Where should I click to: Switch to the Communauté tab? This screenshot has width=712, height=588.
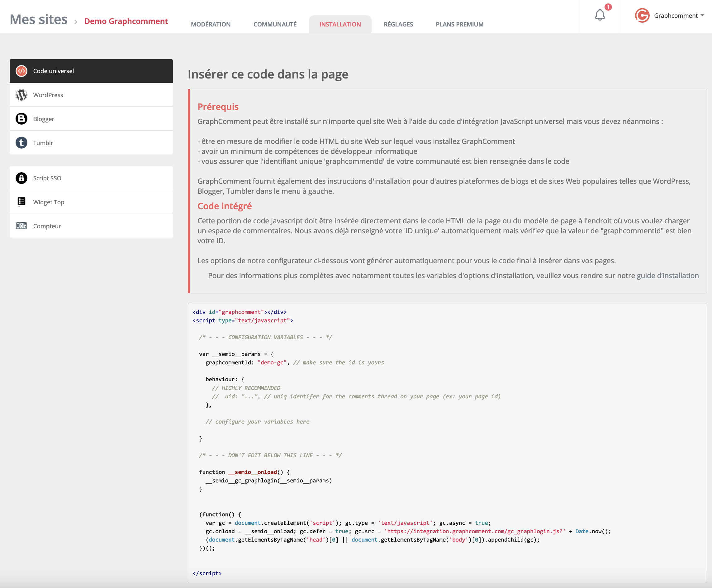click(275, 24)
